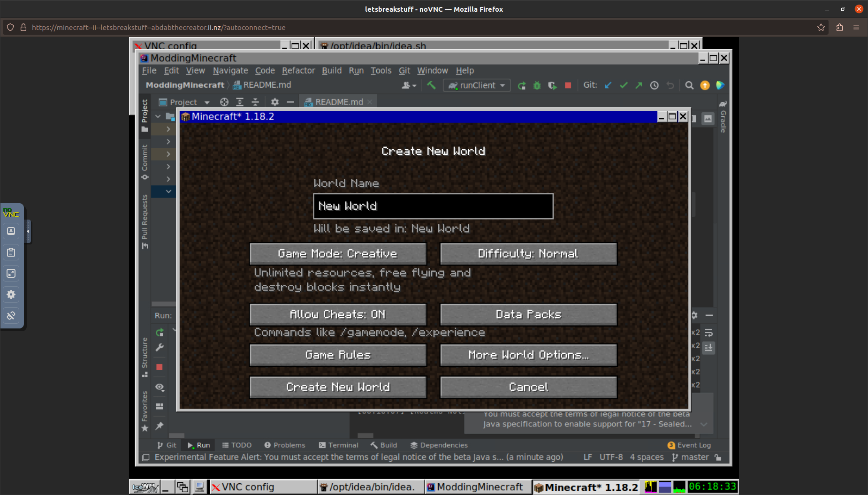
Task: Open the Navigate menu
Action: tap(230, 70)
